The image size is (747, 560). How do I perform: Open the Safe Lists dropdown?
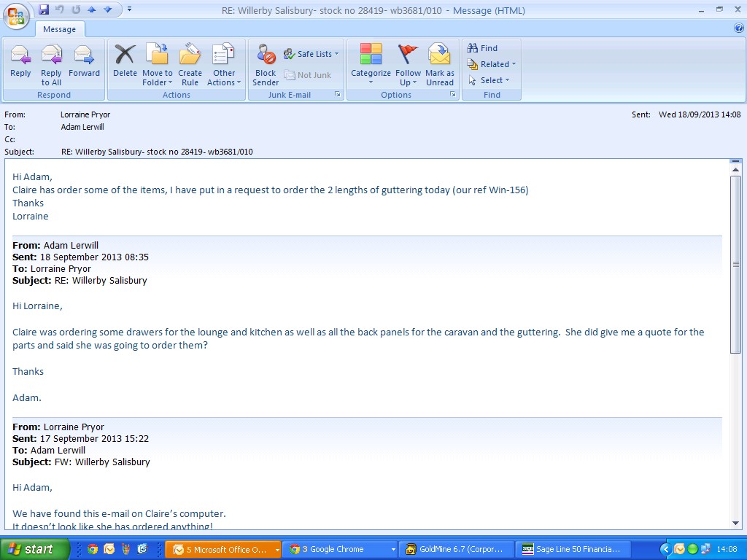coord(311,54)
